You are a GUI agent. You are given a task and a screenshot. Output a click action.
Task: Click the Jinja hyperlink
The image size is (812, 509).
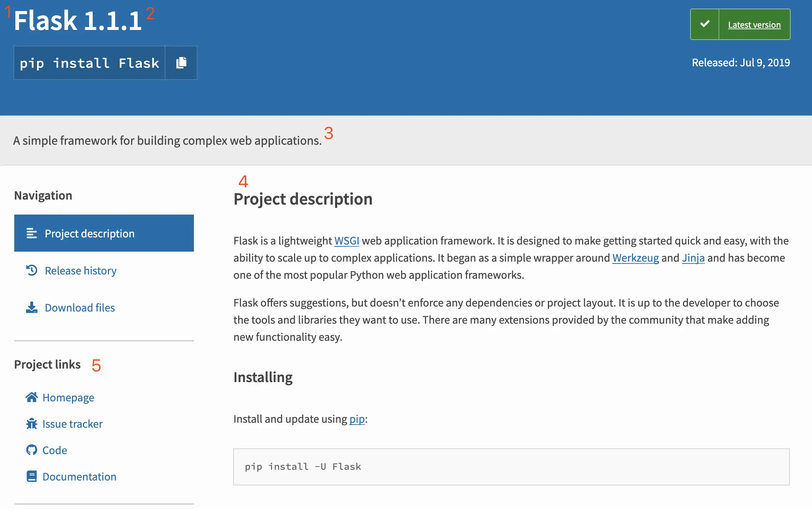point(693,258)
